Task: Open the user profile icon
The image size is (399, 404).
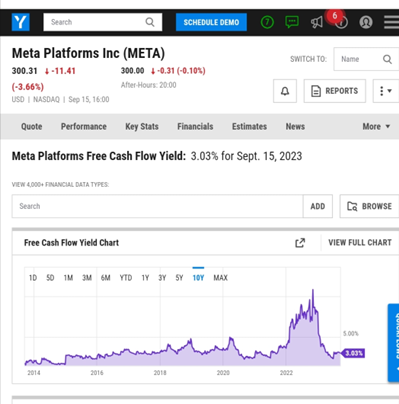Action: click(x=366, y=22)
